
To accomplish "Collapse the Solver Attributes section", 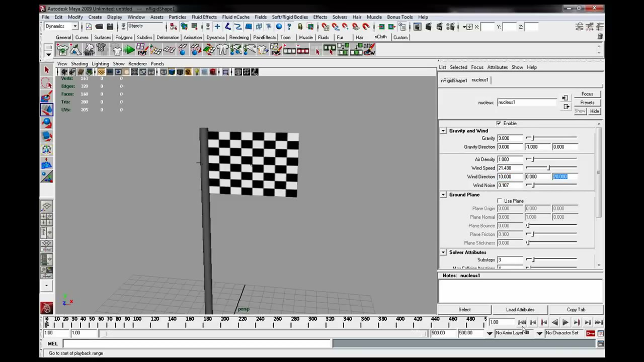I will (x=443, y=252).
